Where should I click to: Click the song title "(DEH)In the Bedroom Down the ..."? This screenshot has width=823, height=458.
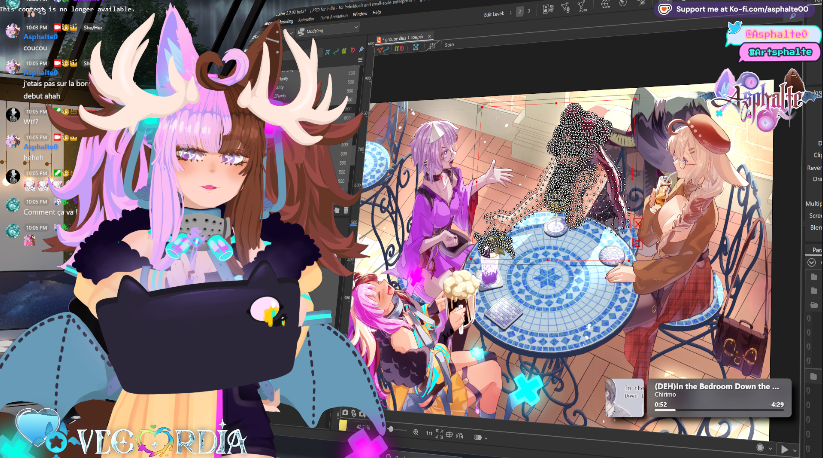716,386
